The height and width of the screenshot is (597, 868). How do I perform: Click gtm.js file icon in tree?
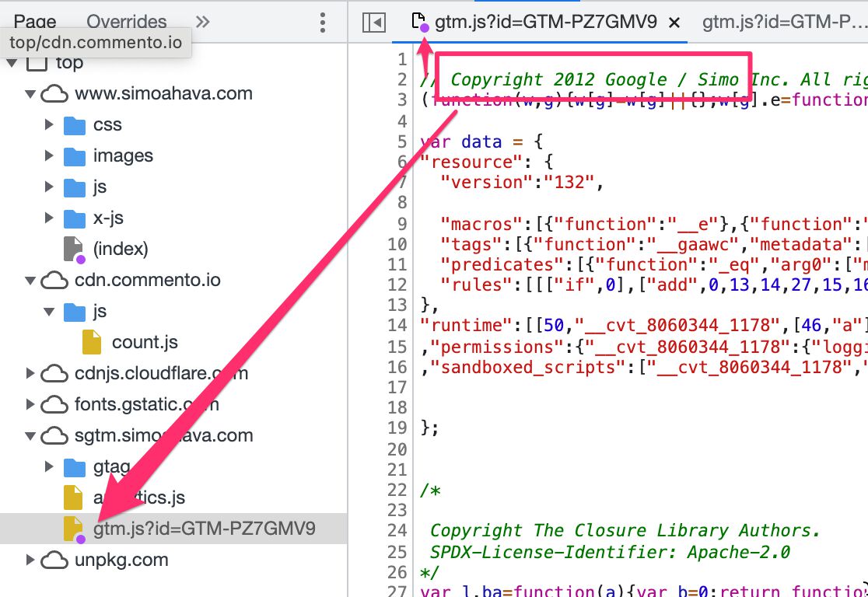[74, 529]
